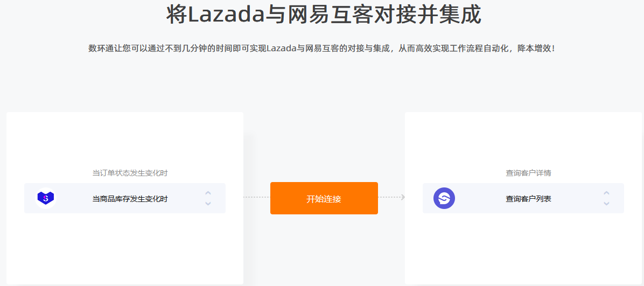644x286 pixels.
Task: Click down chevron in Lazada trigger selector
Action: pos(208,204)
